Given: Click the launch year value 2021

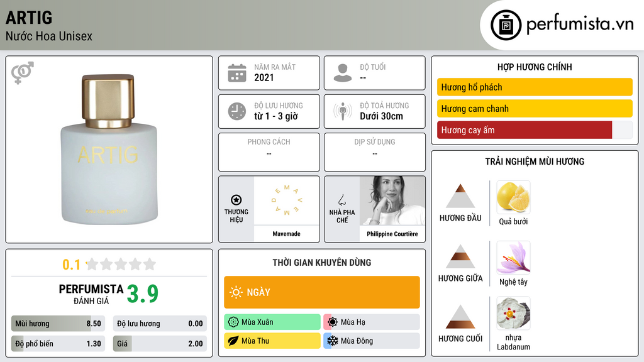Looking at the screenshot, I should click(x=264, y=77).
